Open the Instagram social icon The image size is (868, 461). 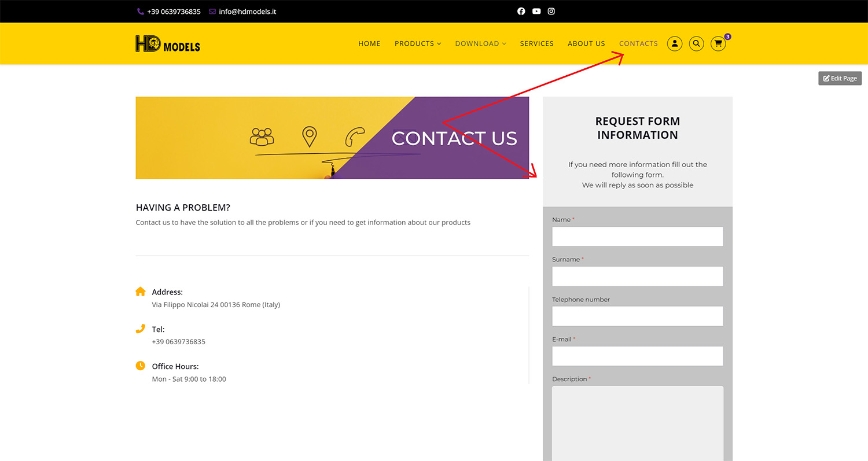point(551,11)
